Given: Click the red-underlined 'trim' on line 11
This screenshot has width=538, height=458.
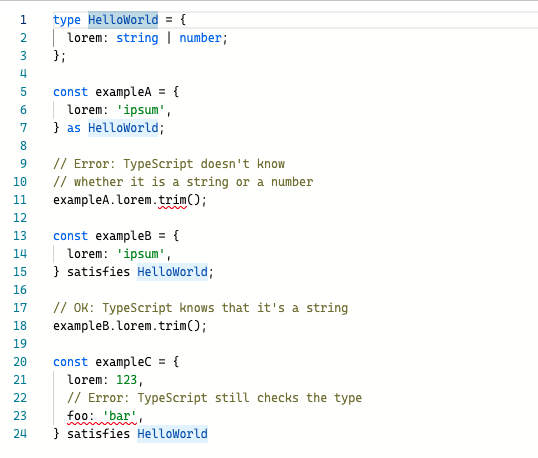Looking at the screenshot, I should [x=172, y=200].
